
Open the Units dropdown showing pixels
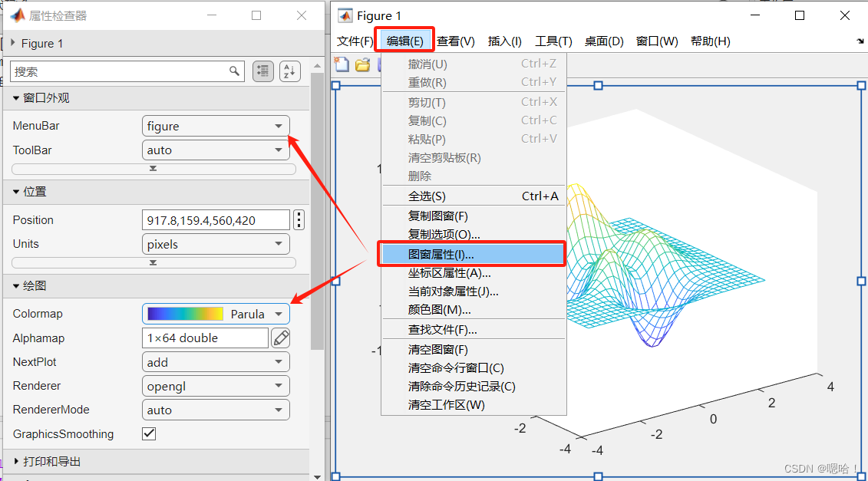pyautogui.click(x=216, y=243)
